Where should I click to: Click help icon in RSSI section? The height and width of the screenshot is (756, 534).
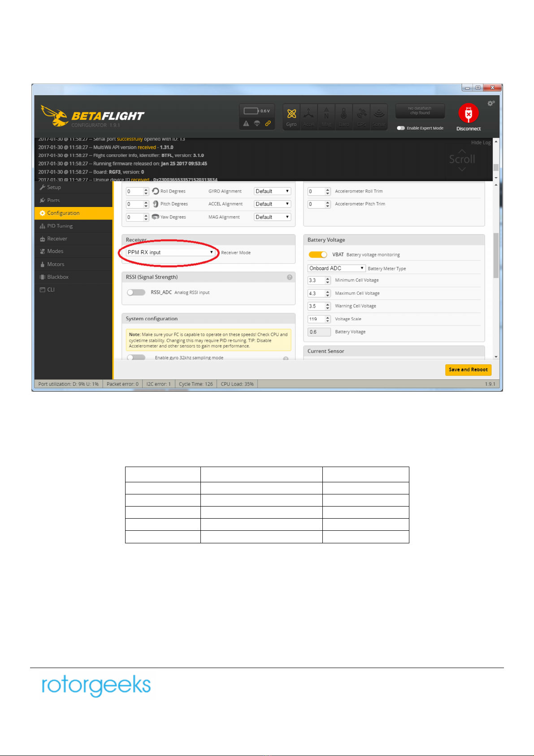tap(290, 277)
